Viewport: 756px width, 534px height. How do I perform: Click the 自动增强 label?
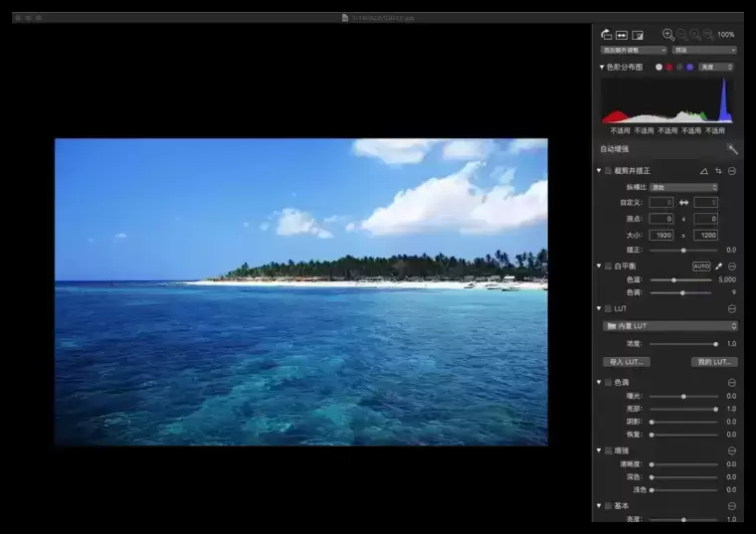615,149
